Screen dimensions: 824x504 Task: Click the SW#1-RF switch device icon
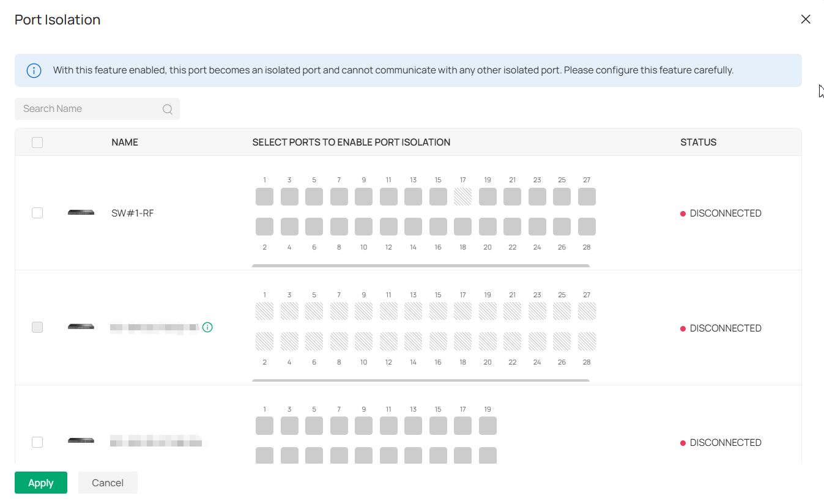click(x=81, y=213)
